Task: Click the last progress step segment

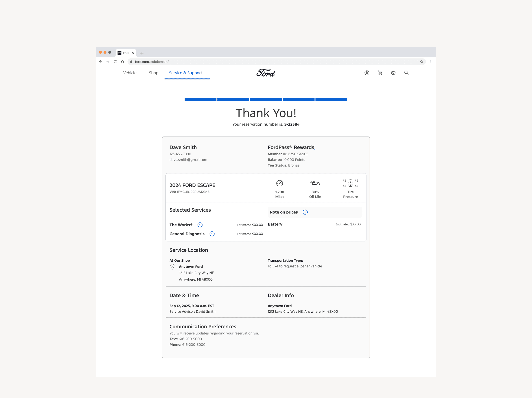Action: tap(331, 99)
